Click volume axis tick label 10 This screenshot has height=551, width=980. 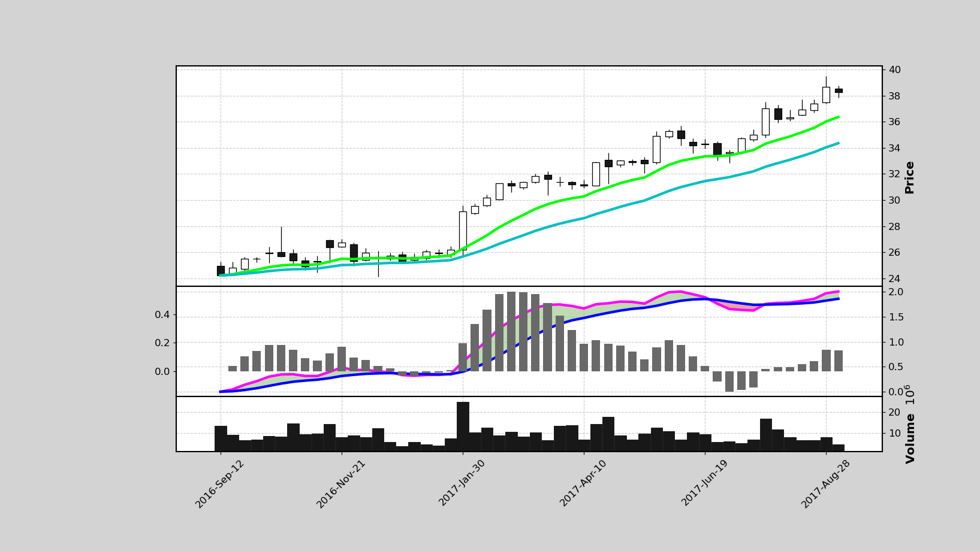click(x=894, y=434)
